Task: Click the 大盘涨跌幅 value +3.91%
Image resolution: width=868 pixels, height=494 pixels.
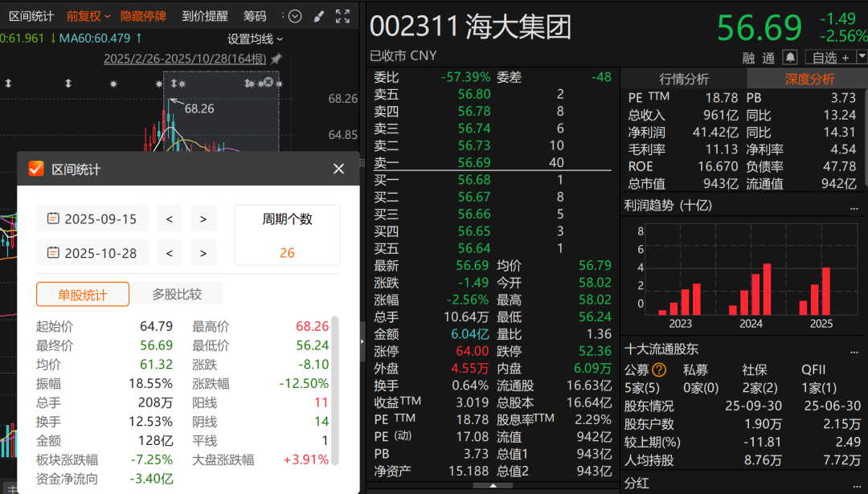Action: coord(305,459)
